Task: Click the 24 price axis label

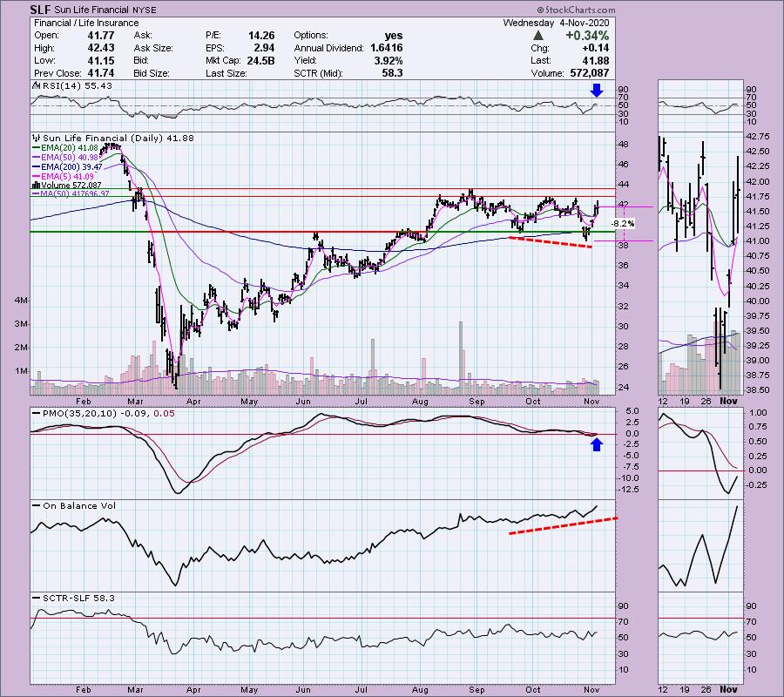Action: [623, 388]
